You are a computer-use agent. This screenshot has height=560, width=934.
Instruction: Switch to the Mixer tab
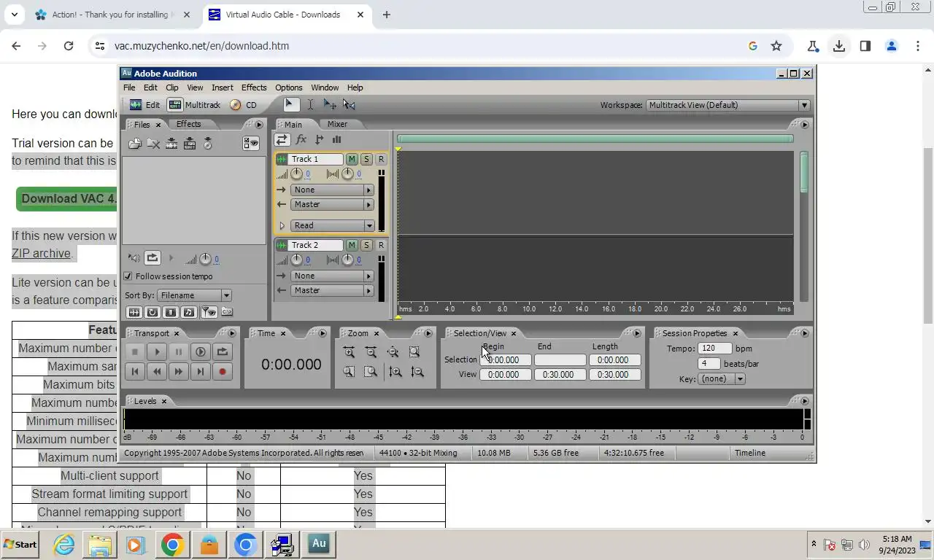pyautogui.click(x=337, y=124)
